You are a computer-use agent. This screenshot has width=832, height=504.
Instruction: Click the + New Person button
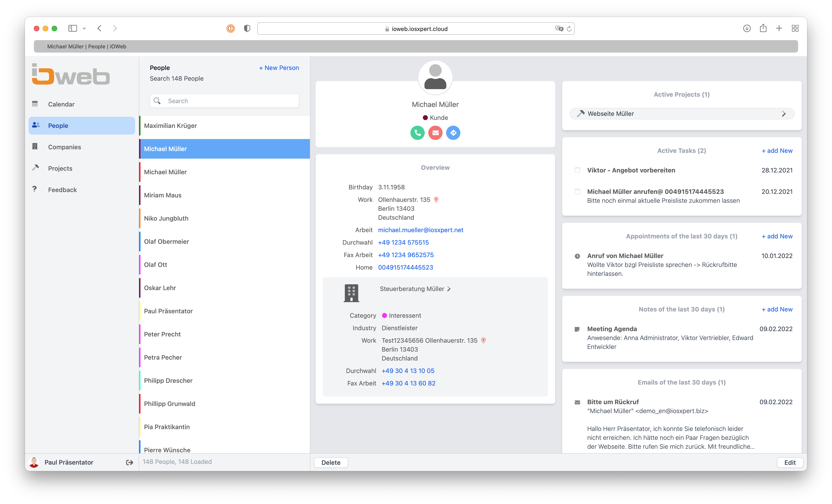pyautogui.click(x=279, y=67)
